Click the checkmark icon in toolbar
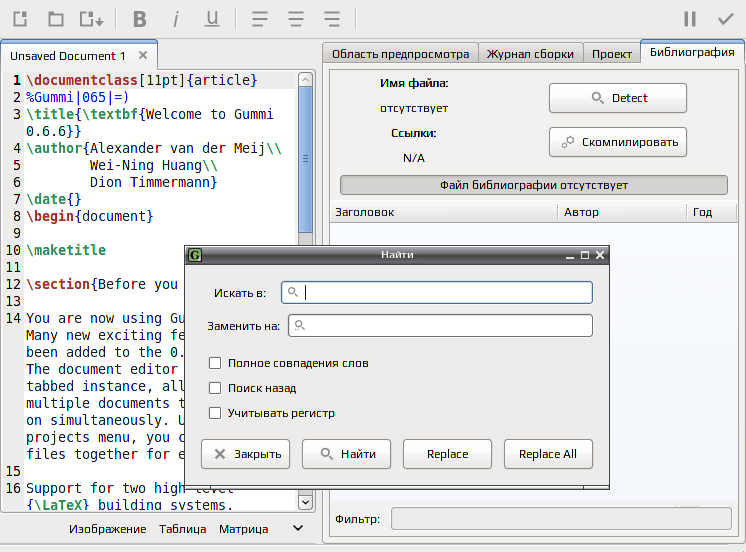Image resolution: width=746 pixels, height=552 pixels. pyautogui.click(x=726, y=19)
